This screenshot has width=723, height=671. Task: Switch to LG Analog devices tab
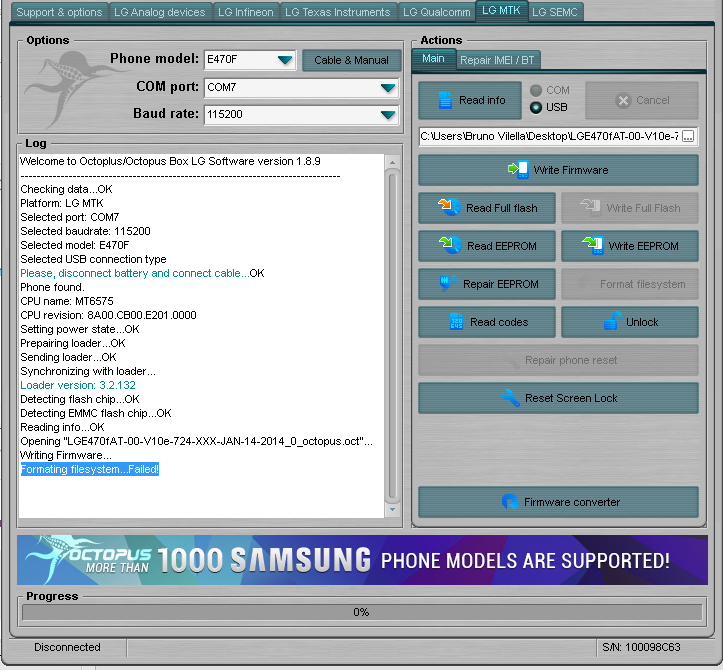pyautogui.click(x=160, y=12)
